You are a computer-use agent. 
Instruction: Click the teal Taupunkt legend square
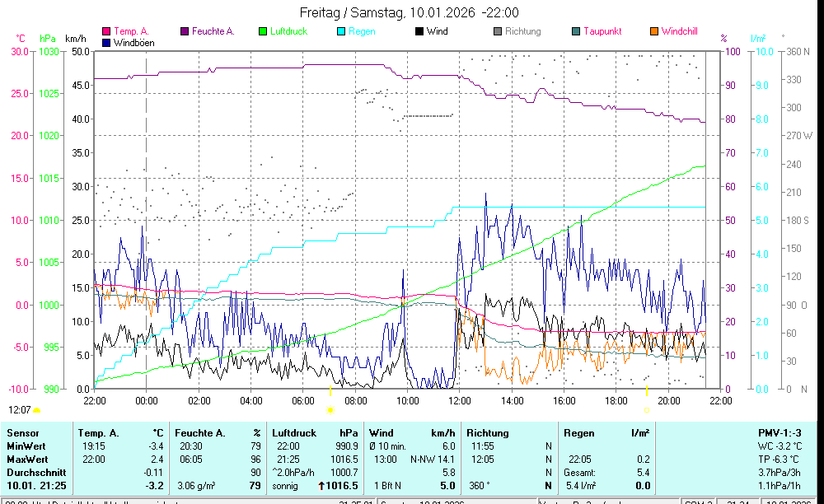(x=576, y=32)
